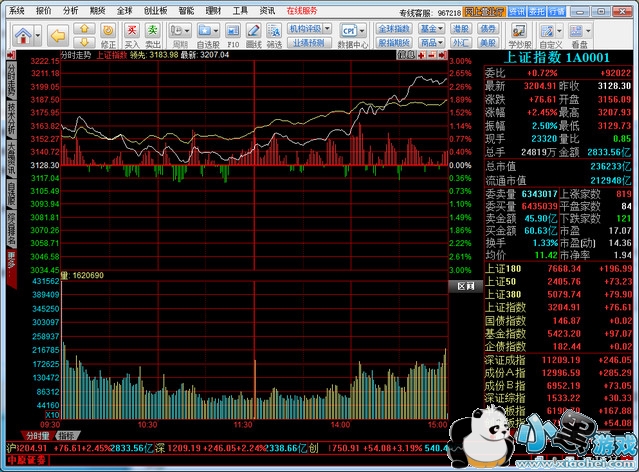The width and height of the screenshot is (639, 472).
Task: Open the 在线服务 menu
Action: click(x=302, y=9)
